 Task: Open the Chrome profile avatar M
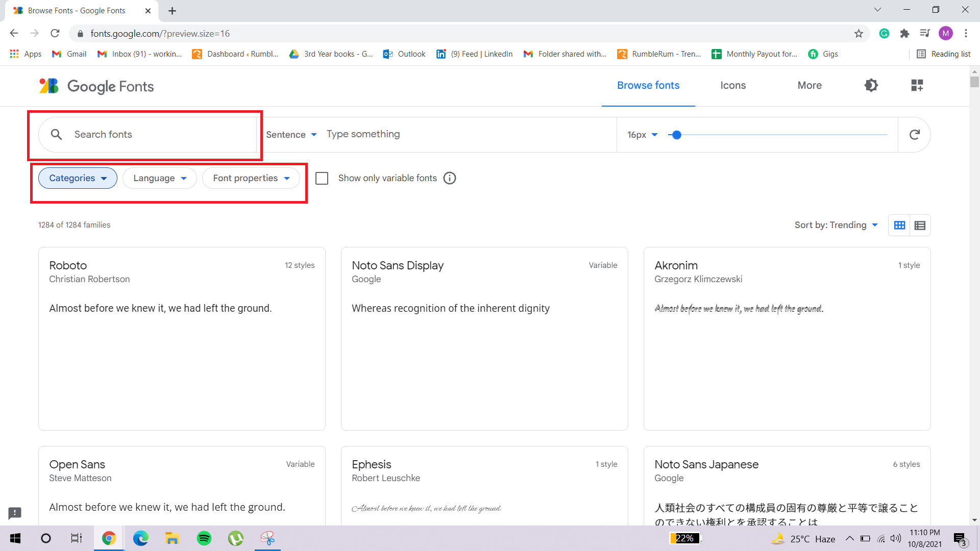pos(946,34)
